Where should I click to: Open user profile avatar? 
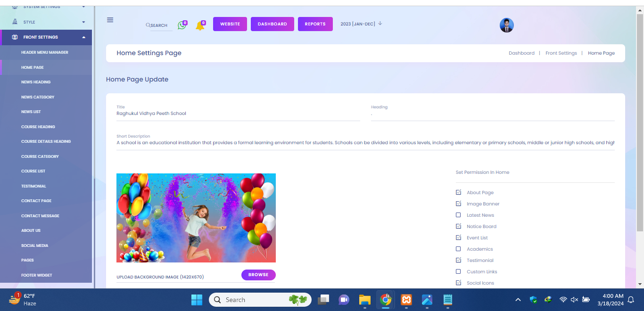[506, 25]
